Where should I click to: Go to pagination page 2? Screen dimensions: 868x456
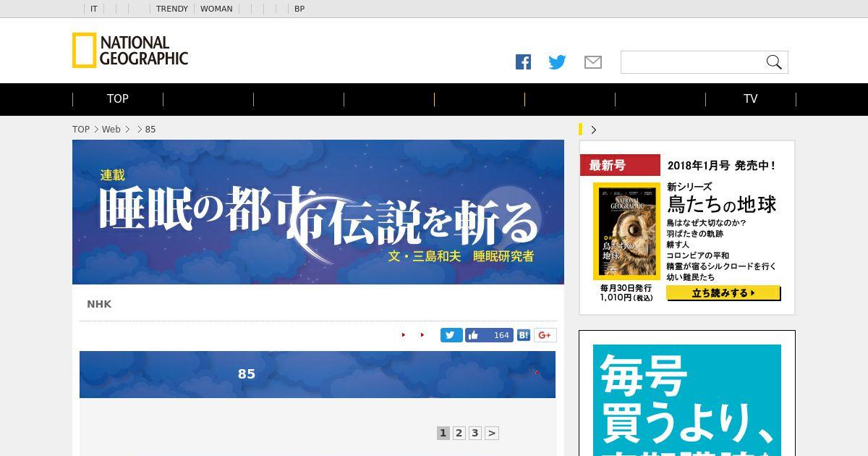pyautogui.click(x=459, y=433)
